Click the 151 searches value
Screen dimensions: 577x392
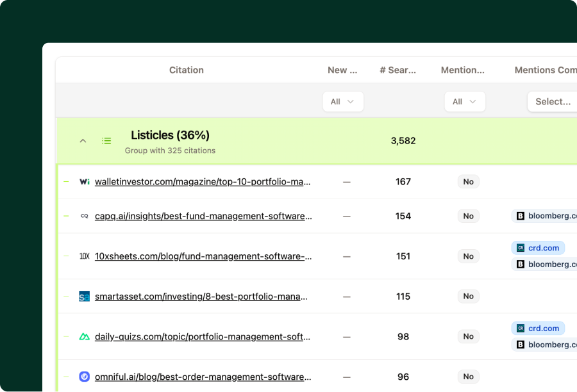[403, 256]
